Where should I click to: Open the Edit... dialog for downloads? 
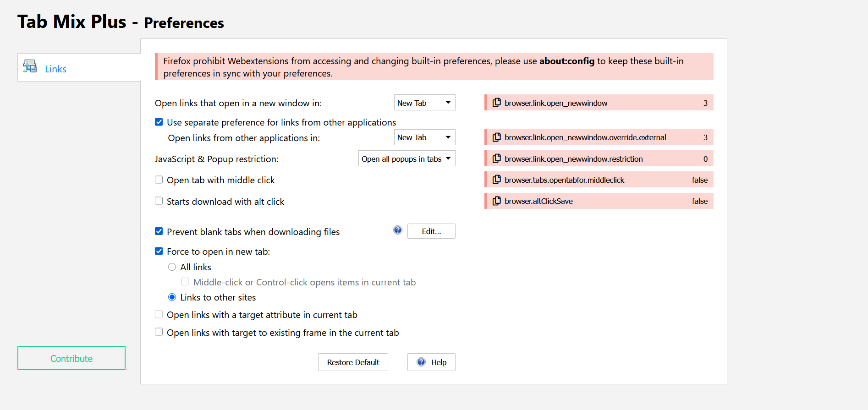coord(431,231)
